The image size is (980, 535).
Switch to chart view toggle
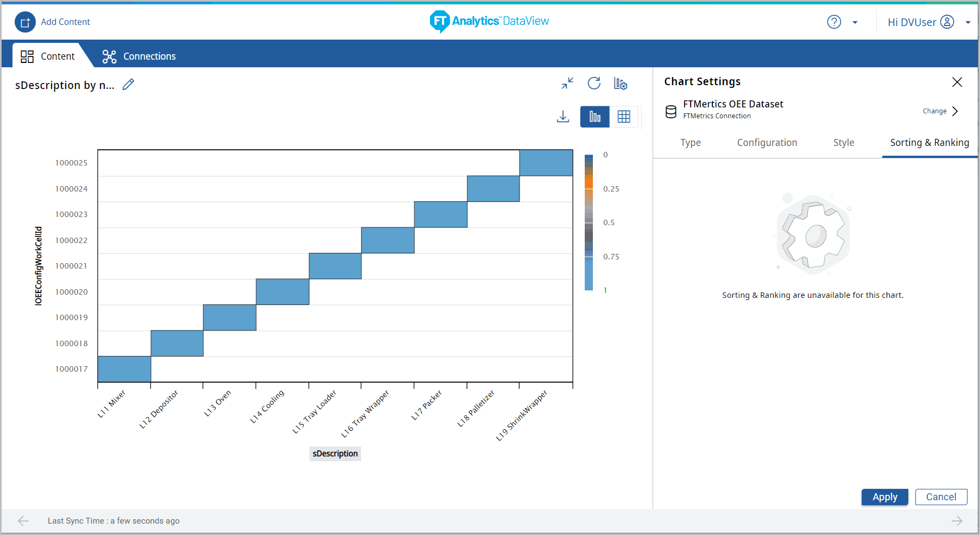pyautogui.click(x=595, y=117)
